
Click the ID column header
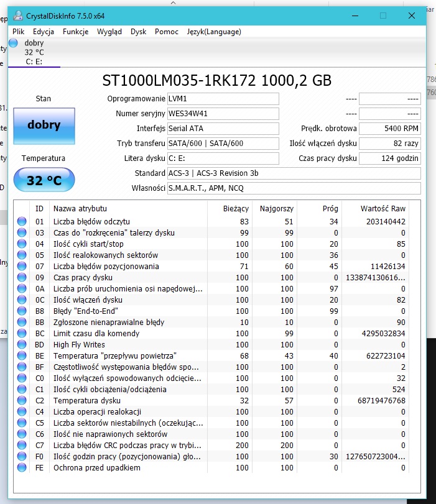pyautogui.click(x=39, y=209)
